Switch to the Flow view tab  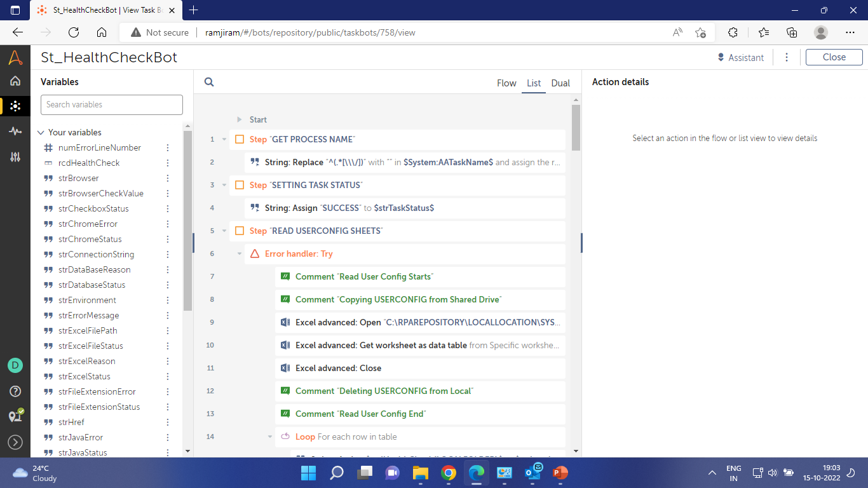(506, 83)
